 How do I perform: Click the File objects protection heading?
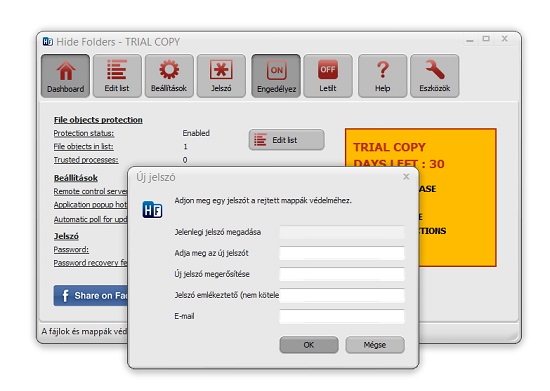(x=98, y=120)
